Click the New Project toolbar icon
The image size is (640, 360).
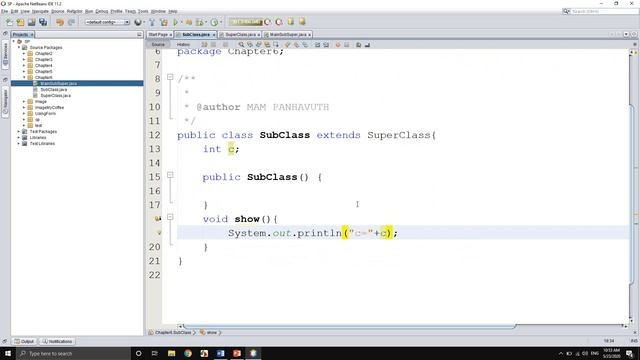(x=20, y=22)
